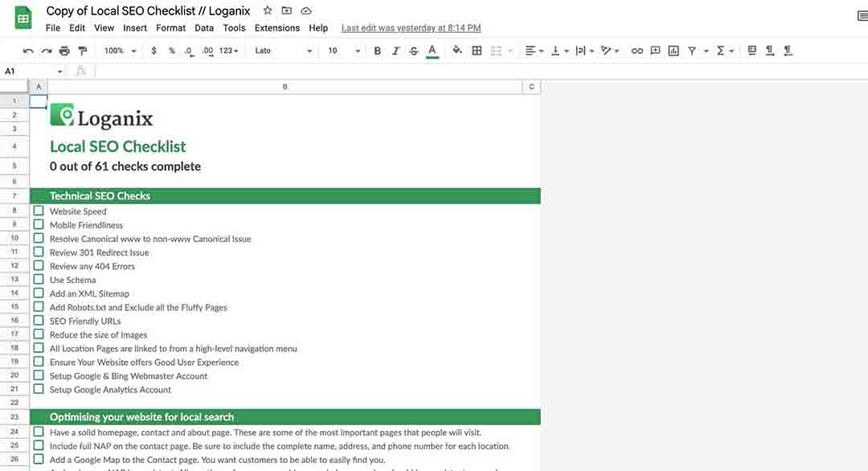Click the create filter icon
The width and height of the screenshot is (868, 471).
(692, 51)
